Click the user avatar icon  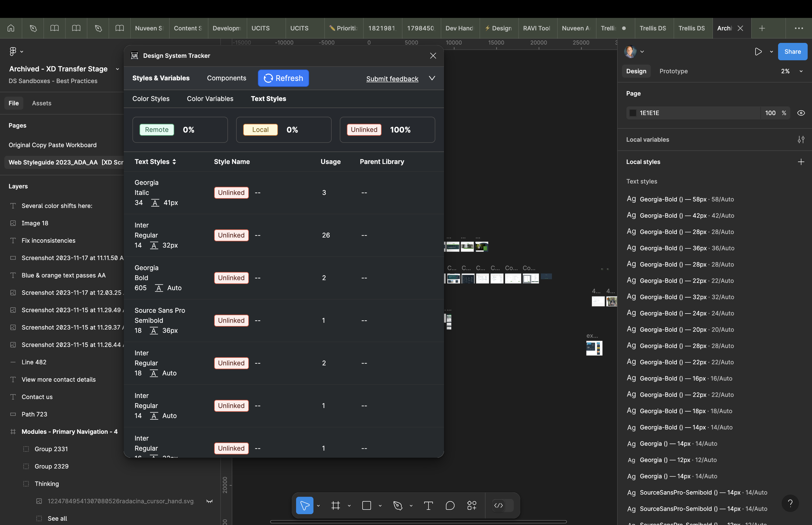coord(630,51)
